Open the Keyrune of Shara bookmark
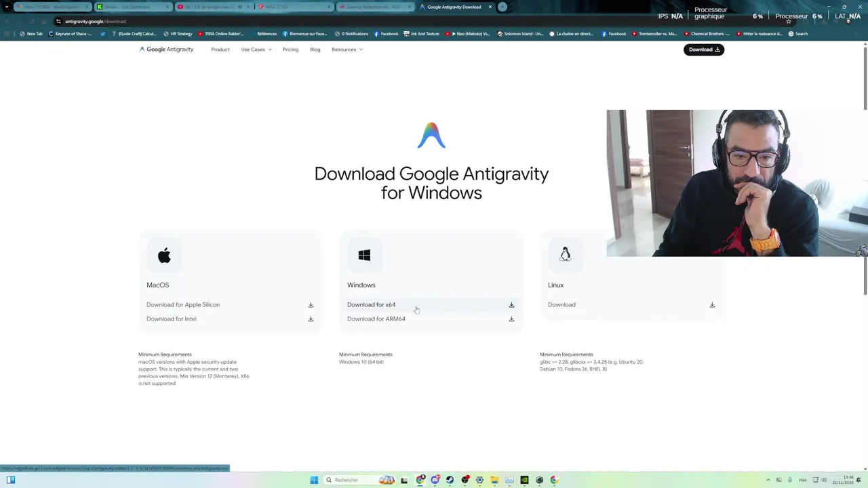 click(x=71, y=34)
